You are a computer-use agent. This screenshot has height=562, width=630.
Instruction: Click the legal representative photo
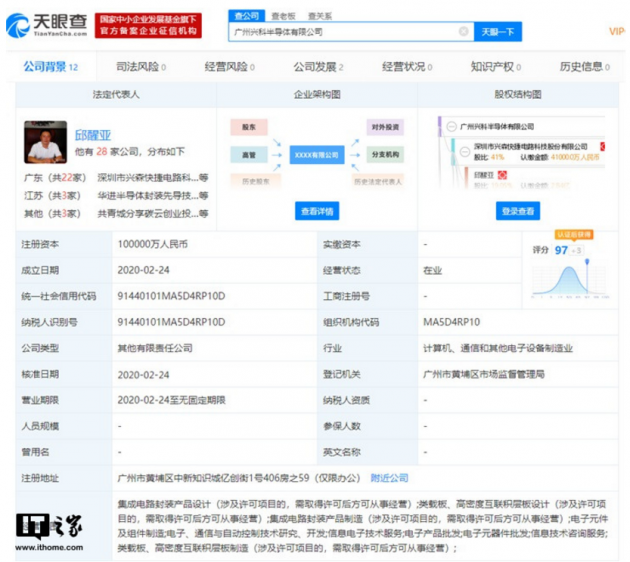[x=45, y=142]
